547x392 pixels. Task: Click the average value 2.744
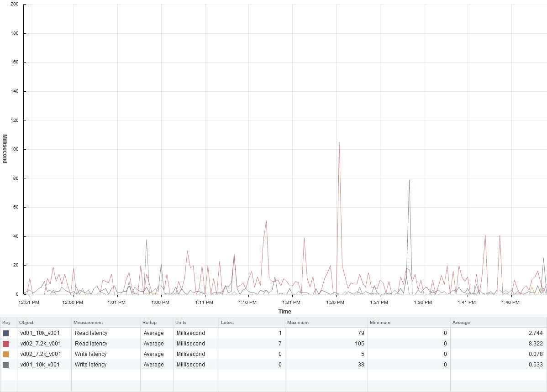[x=536, y=333]
